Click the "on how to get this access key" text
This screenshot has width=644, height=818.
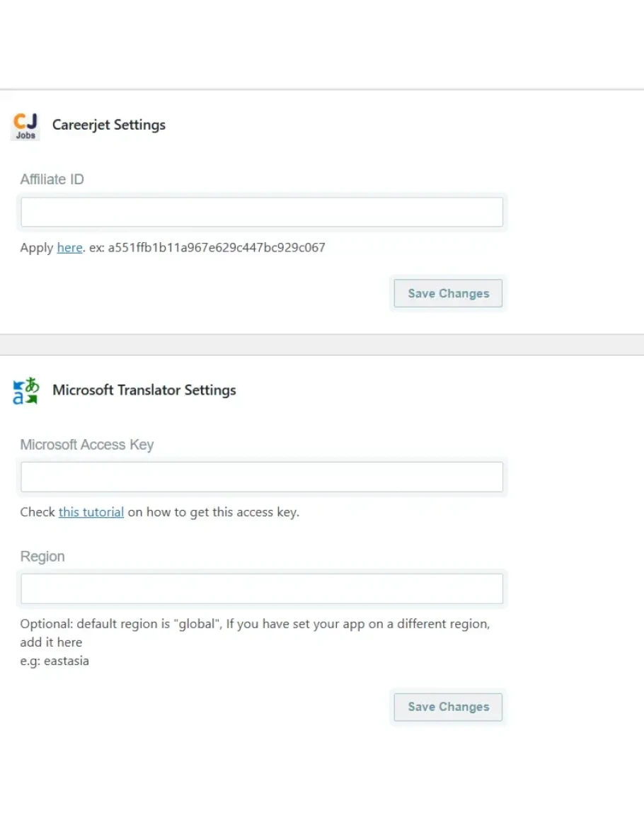pos(213,512)
